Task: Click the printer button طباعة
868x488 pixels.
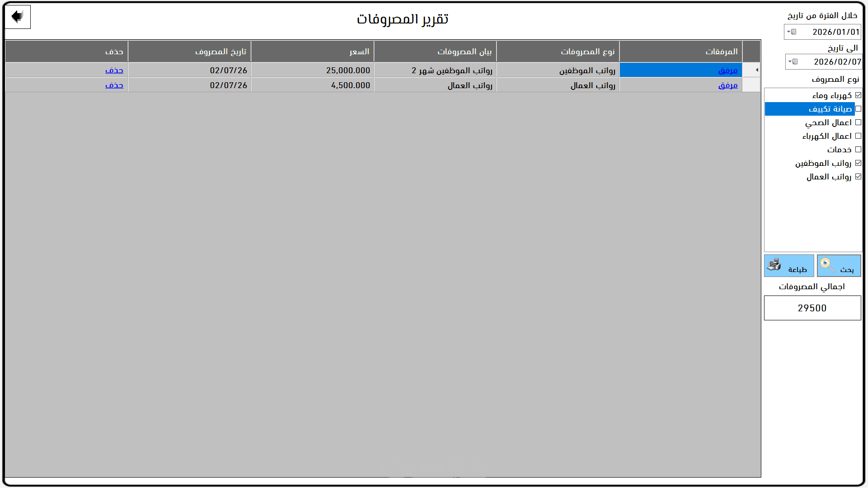Action: click(x=788, y=266)
